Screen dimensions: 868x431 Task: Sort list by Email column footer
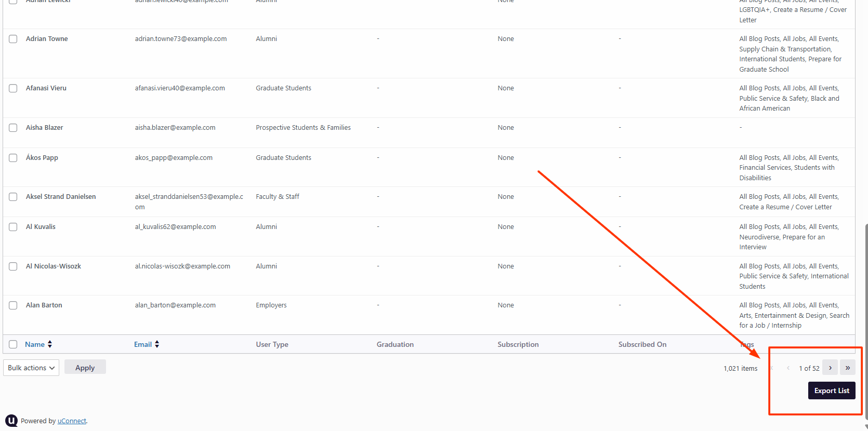143,344
